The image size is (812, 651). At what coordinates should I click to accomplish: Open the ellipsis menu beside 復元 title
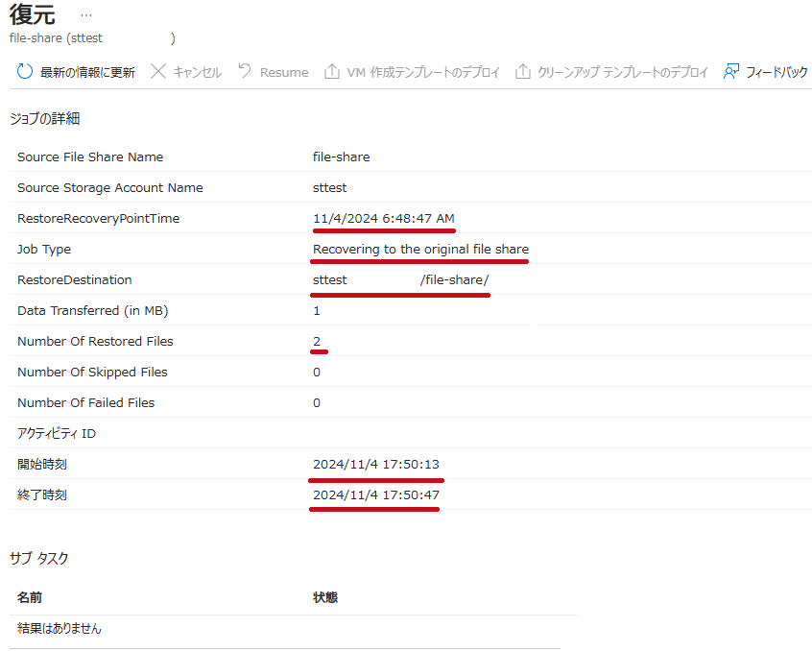click(86, 15)
